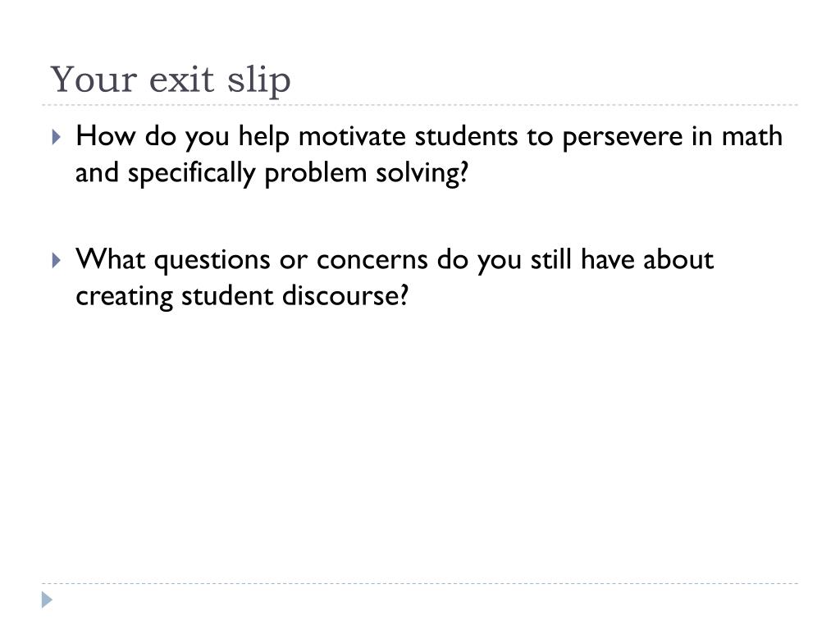The height and width of the screenshot is (630, 840).
Task: Click the arrow bullet before 'What questions'
Action: coord(57,260)
